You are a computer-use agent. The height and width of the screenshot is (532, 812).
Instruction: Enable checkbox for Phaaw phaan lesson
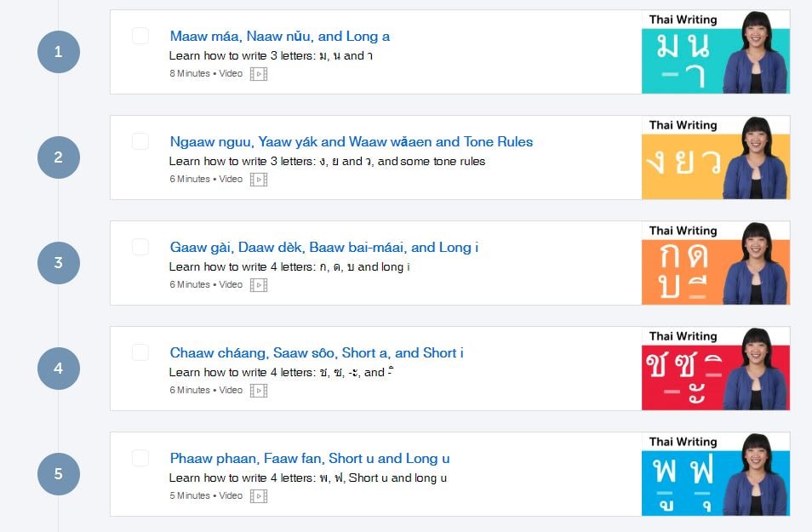tap(140, 458)
